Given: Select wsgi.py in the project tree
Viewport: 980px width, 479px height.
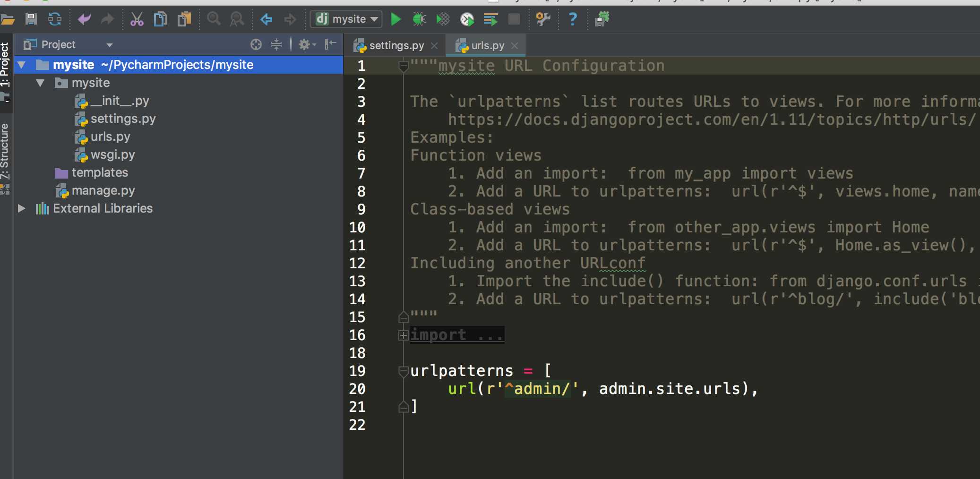Looking at the screenshot, I should [112, 155].
